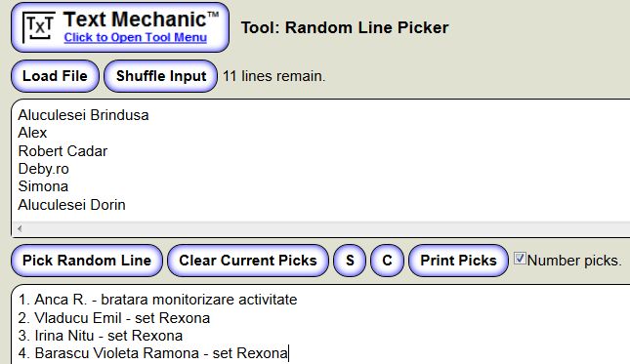The image size is (630, 364).
Task: Click the C button
Action: [387, 261]
